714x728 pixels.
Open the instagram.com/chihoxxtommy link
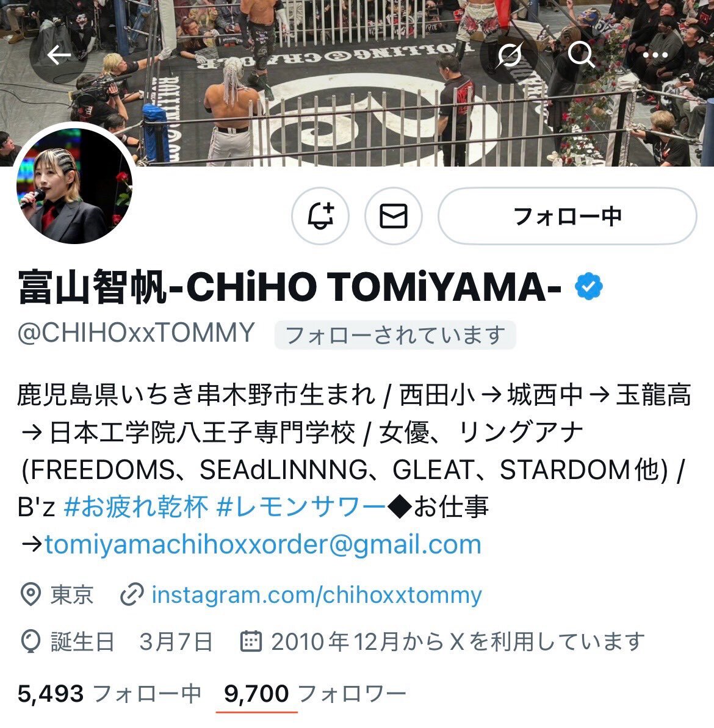coord(317,595)
